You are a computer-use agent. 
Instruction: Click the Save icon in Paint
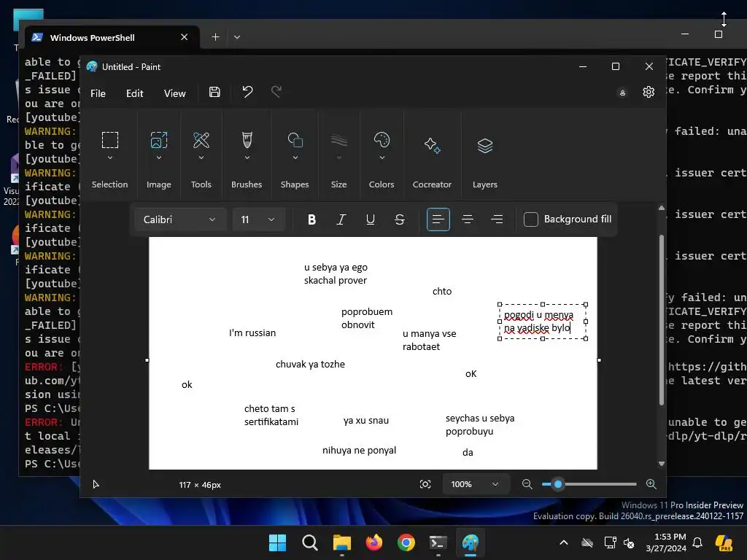click(x=214, y=93)
